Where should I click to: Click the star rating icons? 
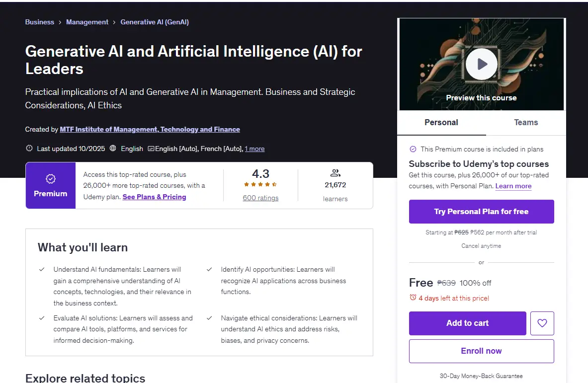tap(260, 184)
